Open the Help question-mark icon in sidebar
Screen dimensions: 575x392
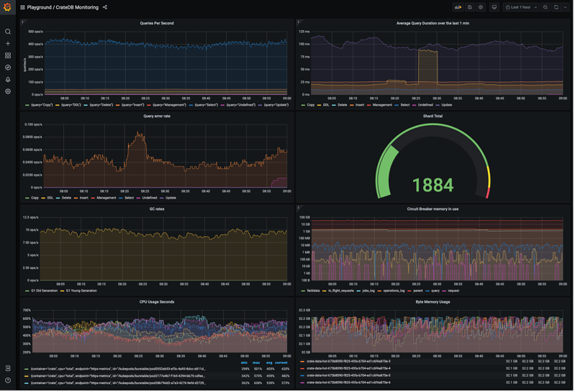point(8,381)
